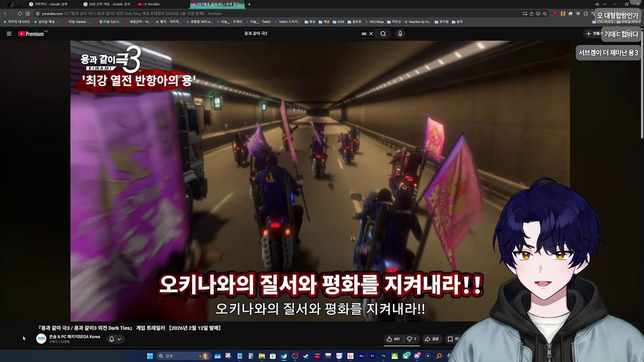This screenshot has width=644, height=362.
Task: Open channel name 콘솔 & PC 패키지SEGA Korea
Action: click(74, 337)
